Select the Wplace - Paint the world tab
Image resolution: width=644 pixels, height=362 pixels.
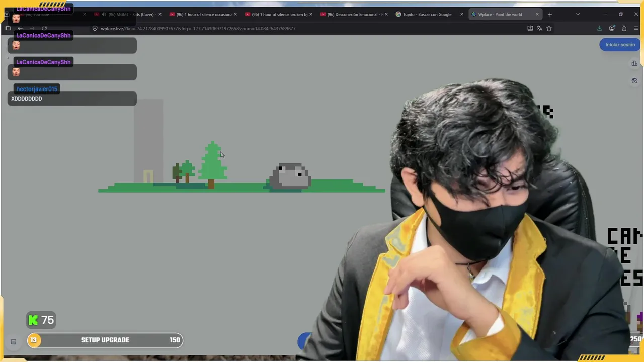(504, 14)
